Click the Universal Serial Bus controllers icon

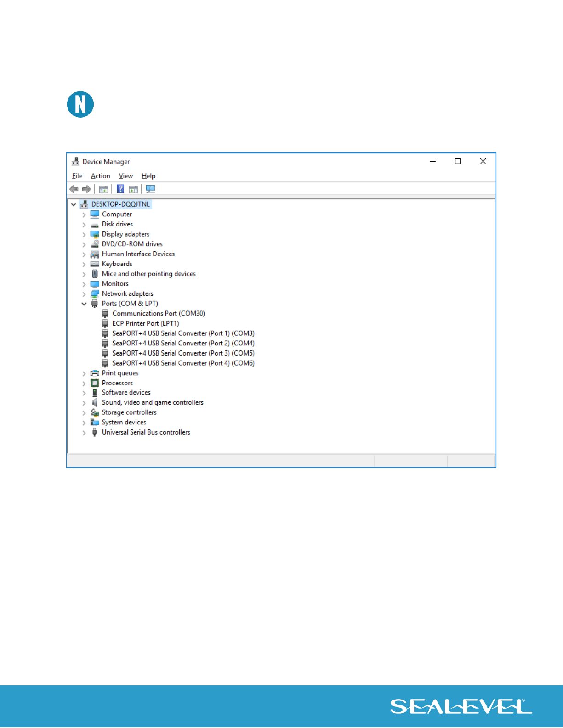coord(95,432)
